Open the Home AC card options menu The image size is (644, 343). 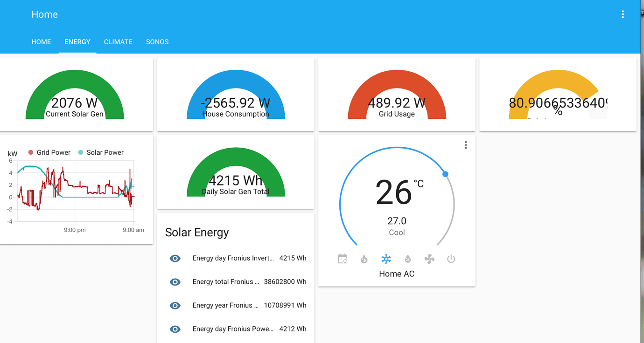coord(465,145)
